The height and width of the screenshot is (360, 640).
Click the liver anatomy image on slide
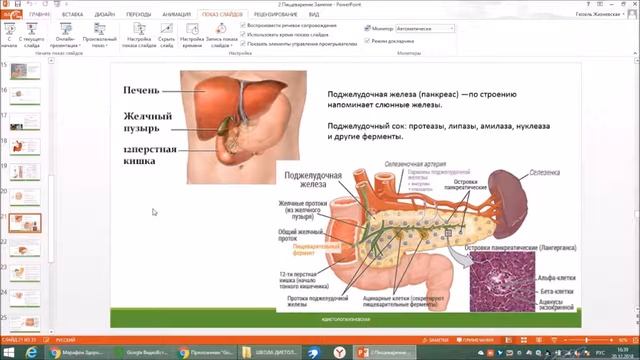(x=244, y=127)
